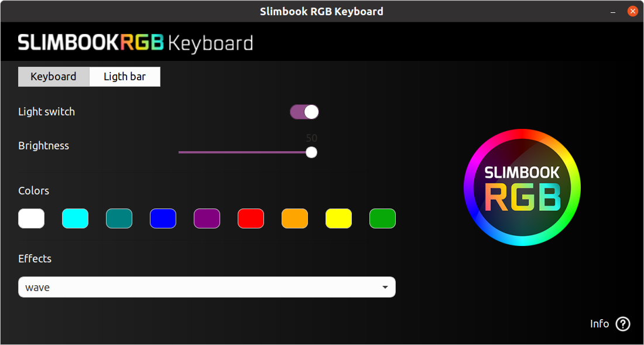Switch to the Ligth bar tab
This screenshot has height=345, width=644.
click(x=125, y=76)
